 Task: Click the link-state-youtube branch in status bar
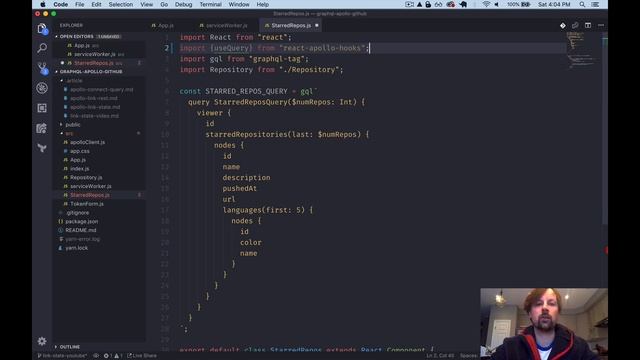[62, 356]
